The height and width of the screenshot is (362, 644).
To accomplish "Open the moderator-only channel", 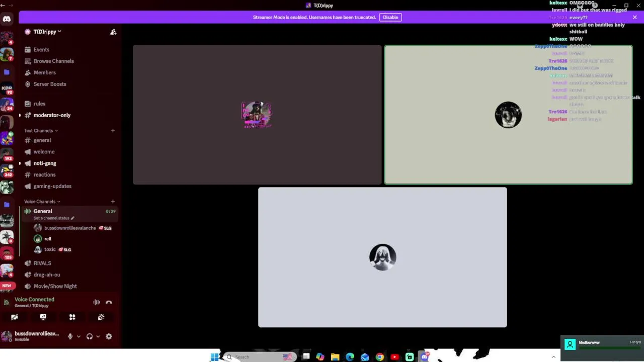I will point(52,115).
